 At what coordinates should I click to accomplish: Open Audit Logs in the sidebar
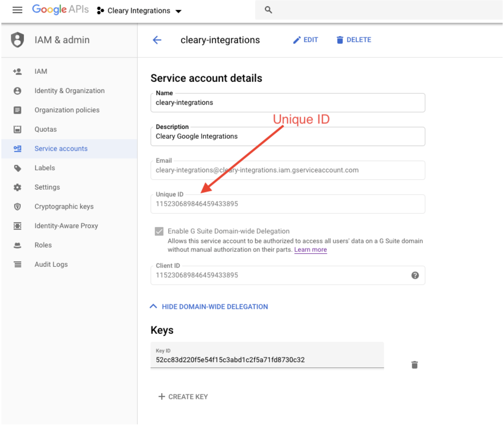coord(51,265)
